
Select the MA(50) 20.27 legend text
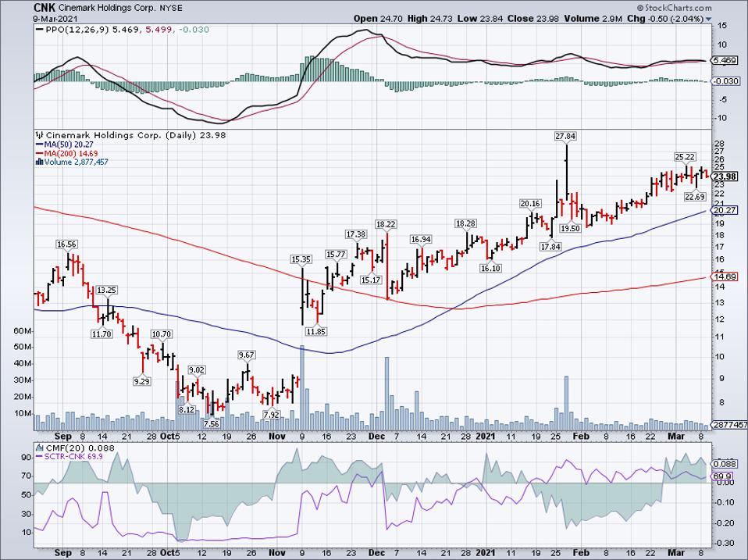[69, 144]
